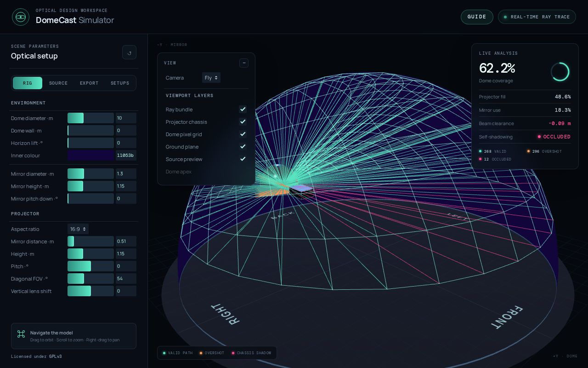Click the CHASSIS SHADOW legend entry
The image size is (588, 368).
pos(251,353)
